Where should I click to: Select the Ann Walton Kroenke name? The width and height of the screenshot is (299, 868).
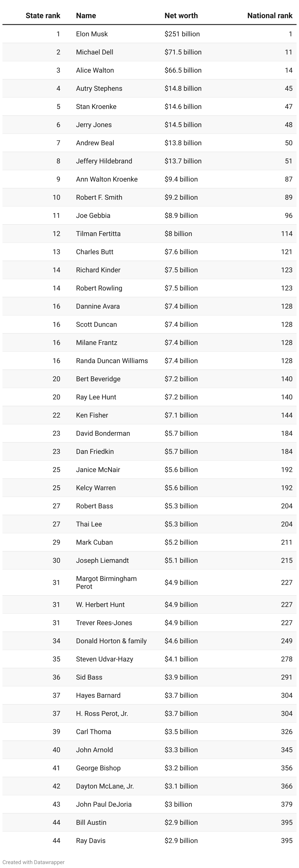107,179
